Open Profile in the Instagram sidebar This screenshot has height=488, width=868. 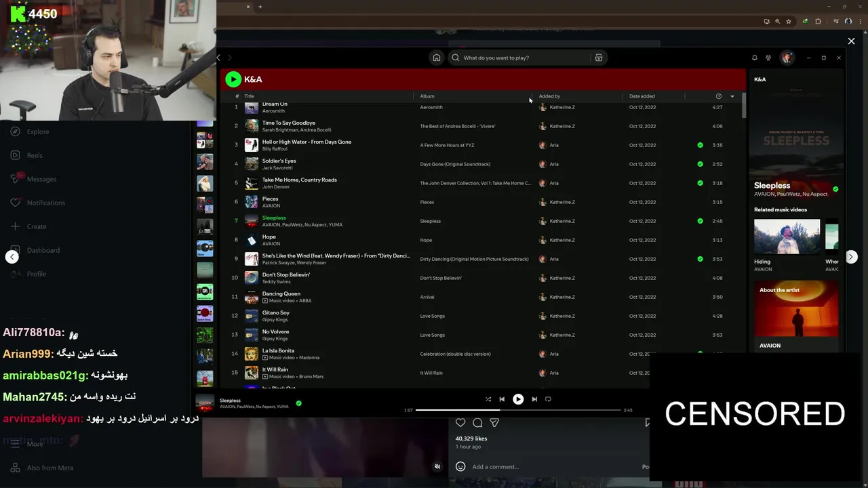(28, 274)
